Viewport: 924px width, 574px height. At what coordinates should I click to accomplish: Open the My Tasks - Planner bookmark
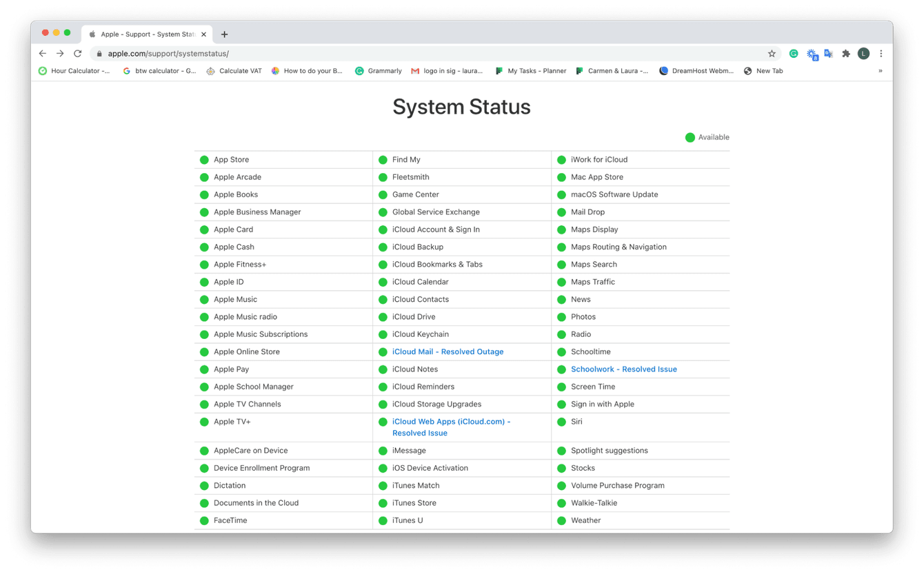pos(536,70)
